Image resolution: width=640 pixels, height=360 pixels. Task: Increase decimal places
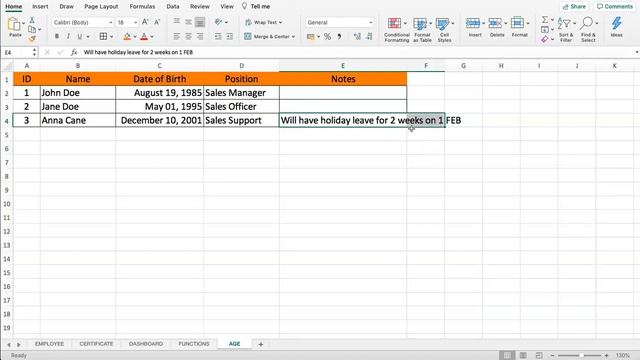(357, 37)
